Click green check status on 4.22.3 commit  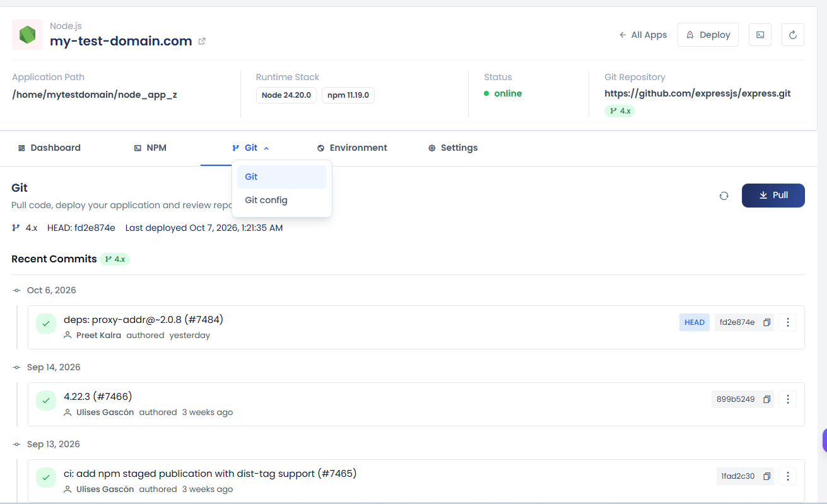click(x=46, y=401)
